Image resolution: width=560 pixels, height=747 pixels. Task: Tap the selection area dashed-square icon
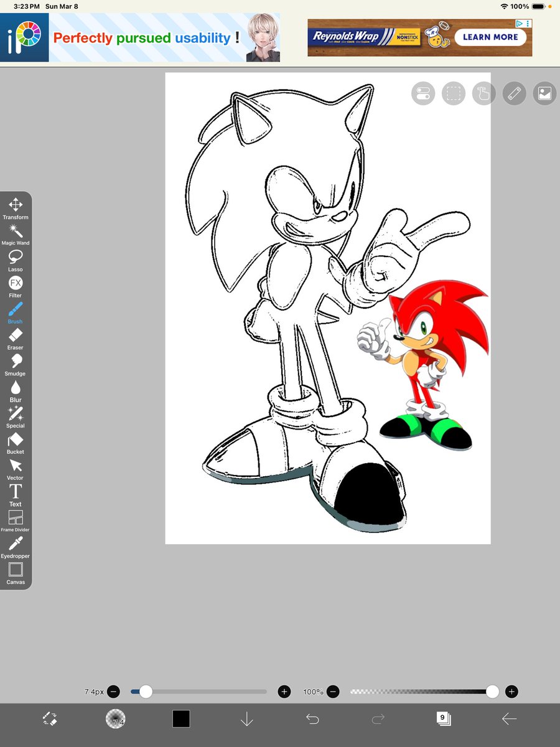point(454,94)
